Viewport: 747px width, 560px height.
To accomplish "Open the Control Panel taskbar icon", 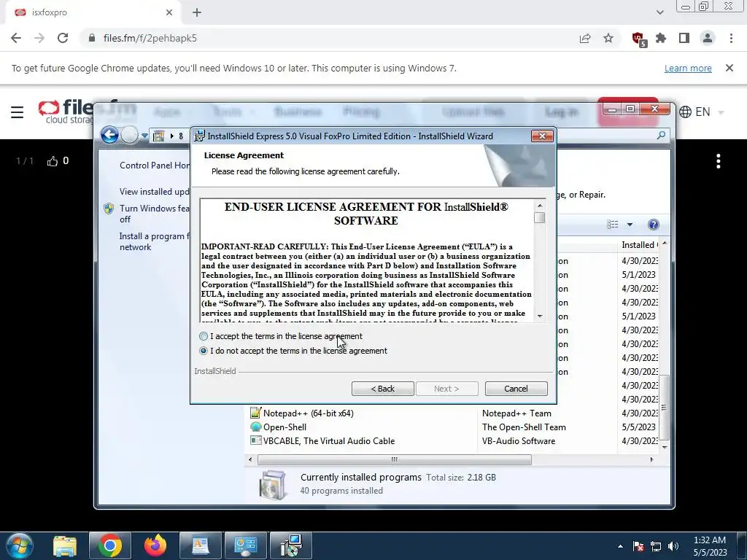I will point(246,545).
